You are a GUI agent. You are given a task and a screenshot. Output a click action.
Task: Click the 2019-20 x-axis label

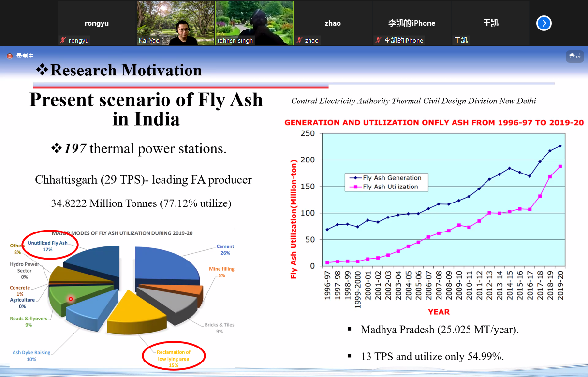pyautogui.click(x=560, y=285)
